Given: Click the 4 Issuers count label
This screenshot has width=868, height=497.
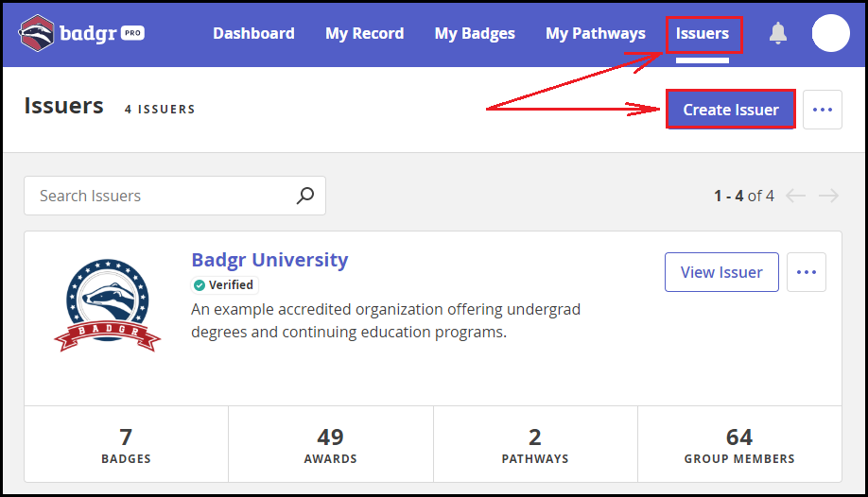Looking at the screenshot, I should pyautogui.click(x=160, y=109).
